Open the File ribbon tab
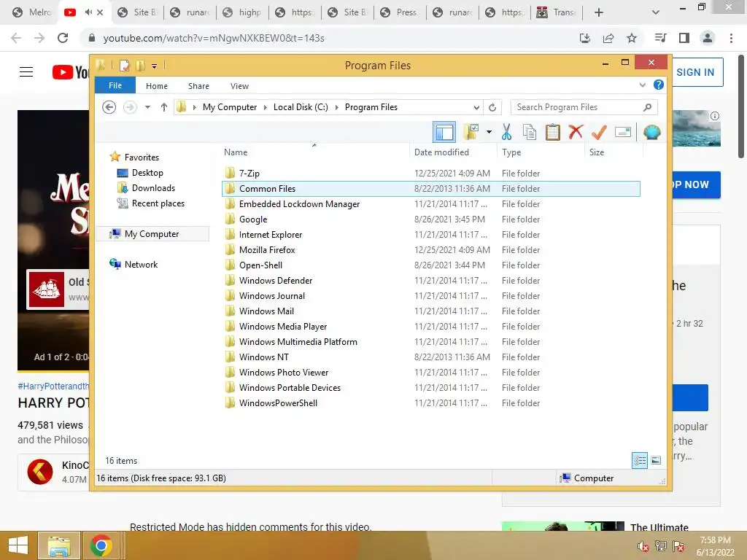747x560 pixels. pyautogui.click(x=115, y=85)
